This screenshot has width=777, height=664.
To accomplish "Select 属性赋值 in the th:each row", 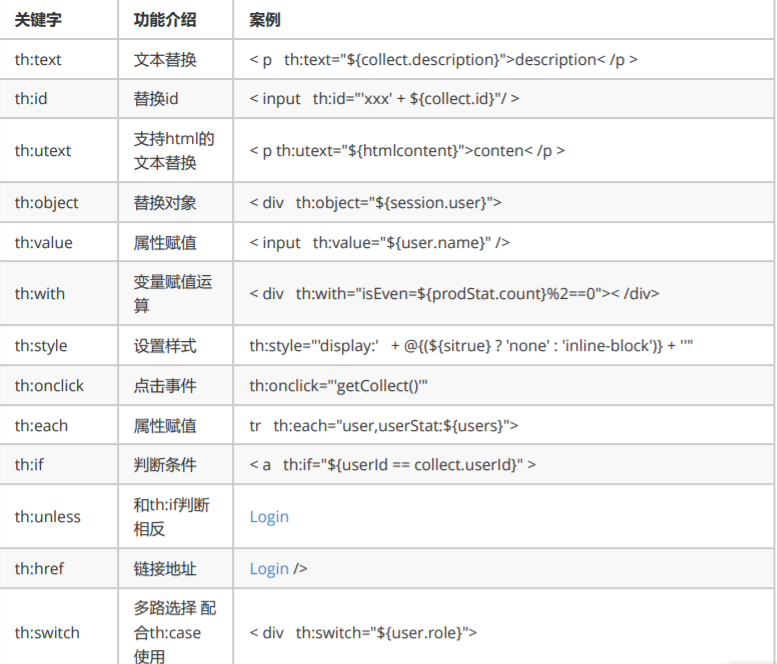I will (165, 426).
